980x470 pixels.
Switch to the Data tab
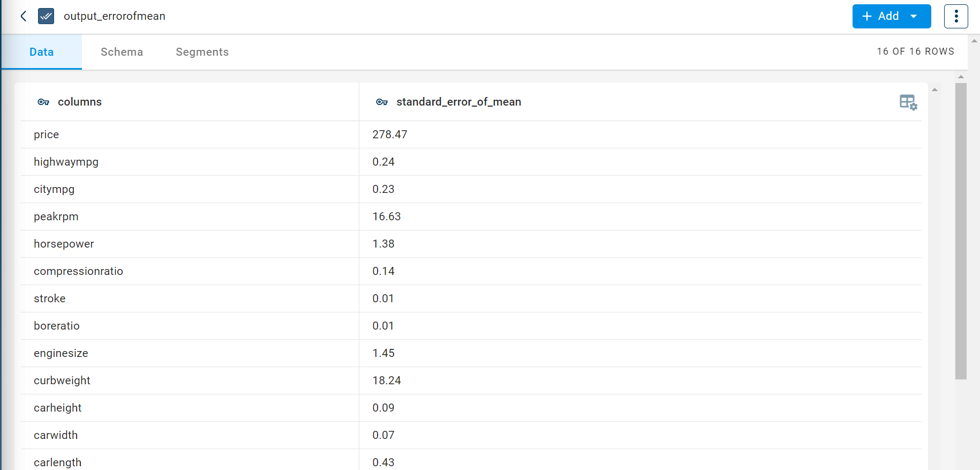point(41,52)
